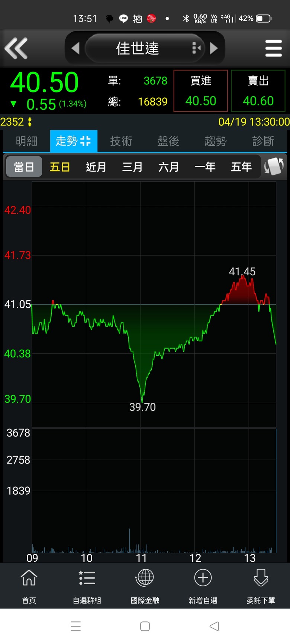Tap the LINE notification icon in status bar
This screenshot has height=644, width=290.
123,18
